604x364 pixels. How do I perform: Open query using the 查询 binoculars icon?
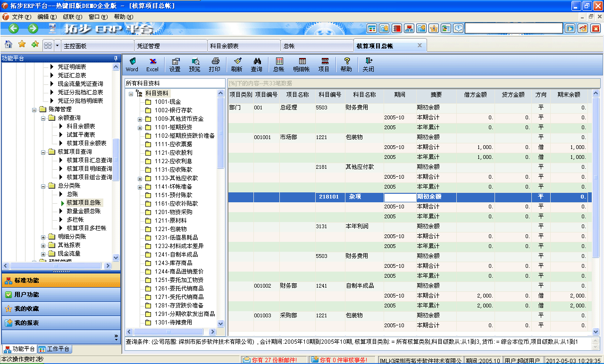tap(258, 65)
